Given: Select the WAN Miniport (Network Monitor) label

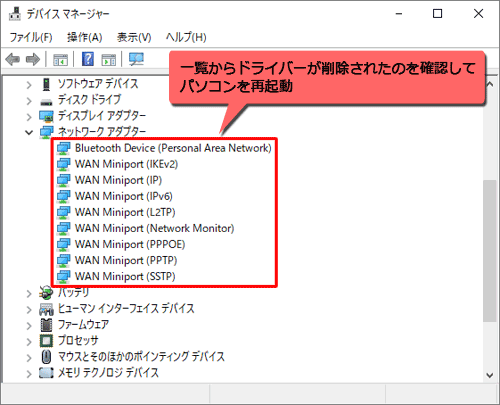Looking at the screenshot, I should point(154,228).
